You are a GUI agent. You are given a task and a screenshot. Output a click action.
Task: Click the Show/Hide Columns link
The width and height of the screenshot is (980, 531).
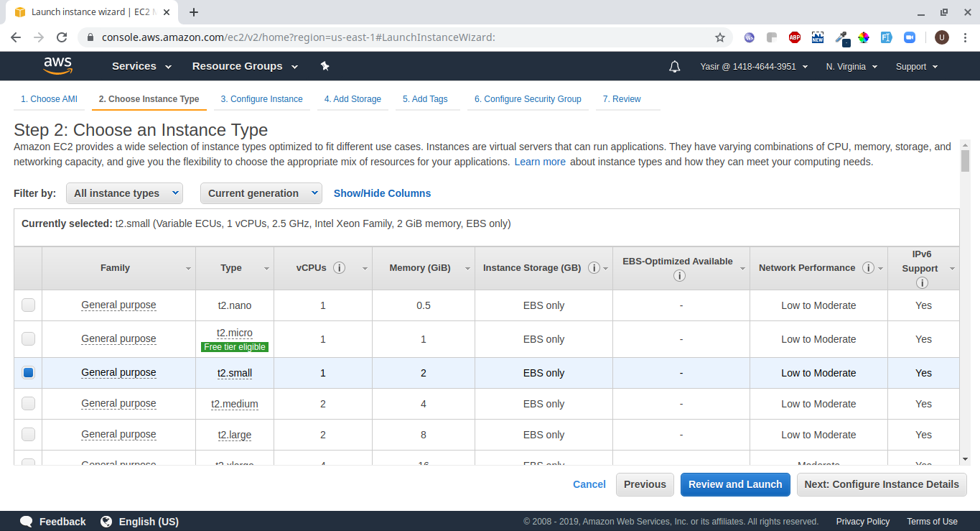click(x=382, y=193)
